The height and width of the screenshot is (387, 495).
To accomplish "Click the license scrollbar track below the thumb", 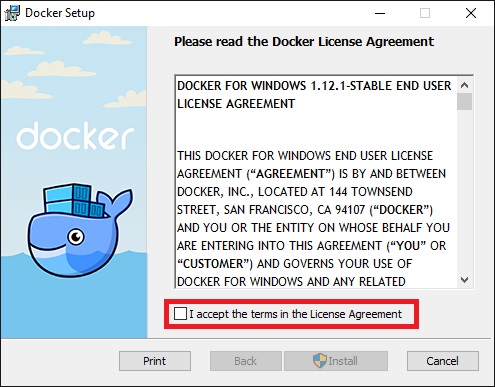I will pyautogui.click(x=464, y=191).
